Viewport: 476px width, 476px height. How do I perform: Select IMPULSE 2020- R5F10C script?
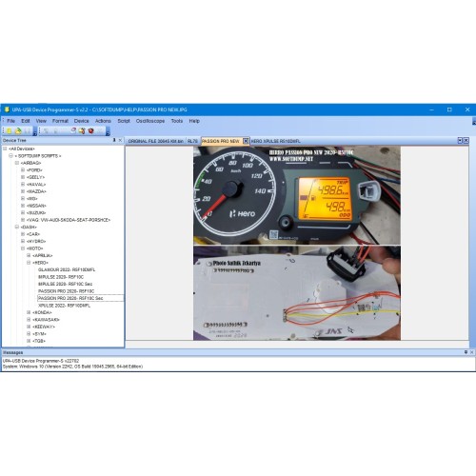61,277
